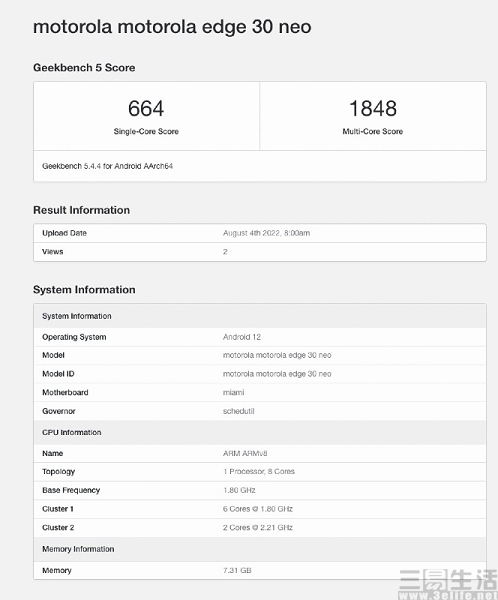Screen dimensions: 498x600
Task: Click the single-core score value 664
Action: click(x=146, y=108)
